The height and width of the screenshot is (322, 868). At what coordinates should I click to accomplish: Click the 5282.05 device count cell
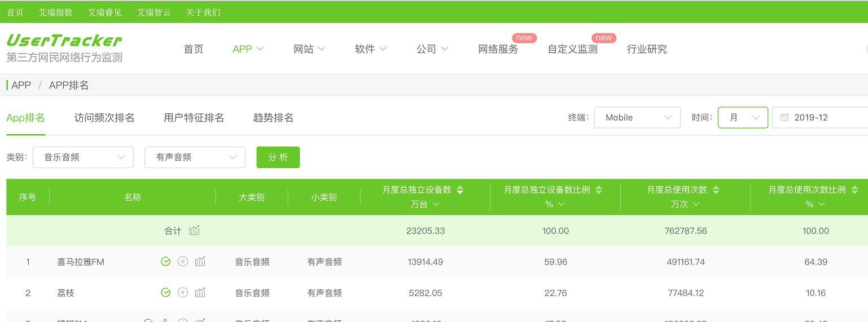pyautogui.click(x=426, y=293)
